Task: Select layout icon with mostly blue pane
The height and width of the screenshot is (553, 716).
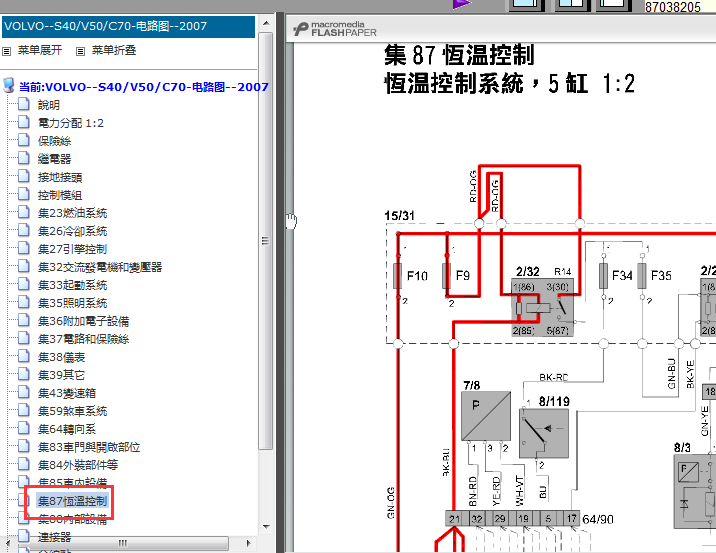Action: click(x=527, y=5)
